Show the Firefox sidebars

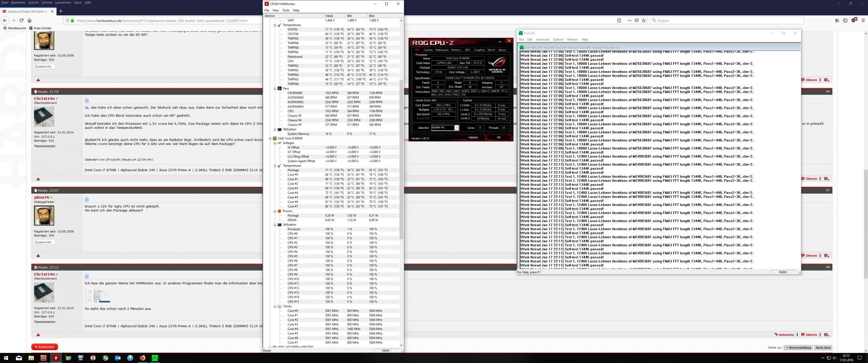[x=845, y=20]
